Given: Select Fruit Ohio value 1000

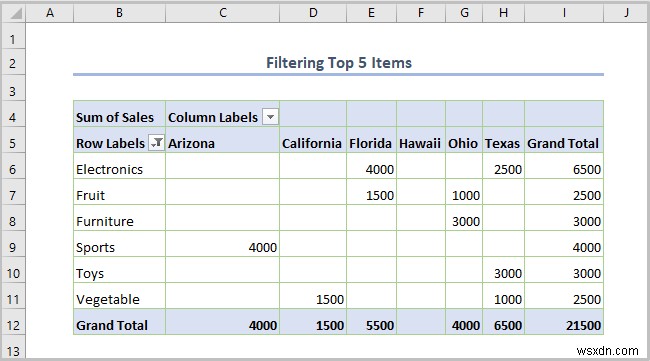Looking at the screenshot, I should coord(464,192).
